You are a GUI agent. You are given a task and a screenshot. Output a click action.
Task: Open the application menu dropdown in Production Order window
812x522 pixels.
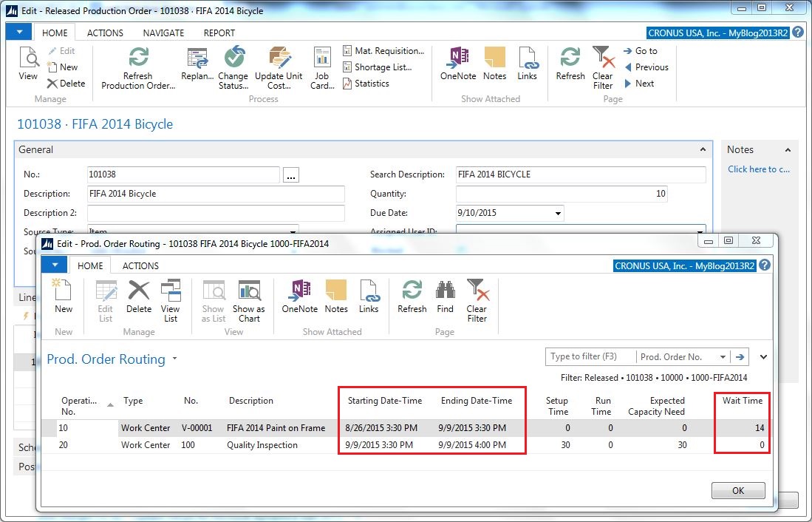pos(19,32)
